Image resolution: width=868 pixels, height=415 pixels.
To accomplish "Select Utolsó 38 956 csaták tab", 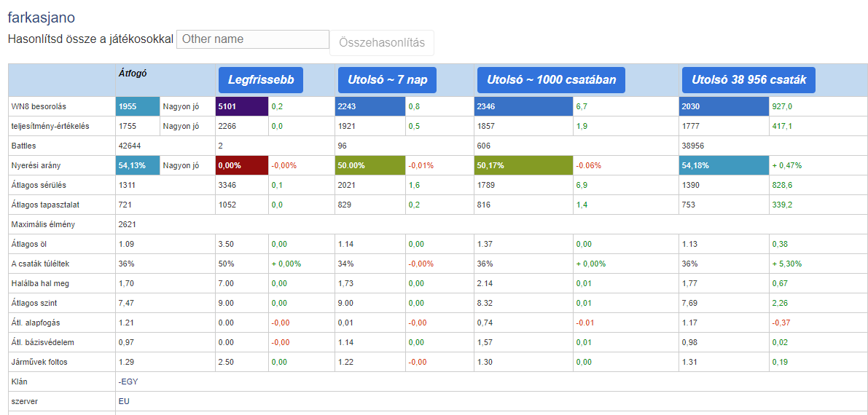I will [x=748, y=80].
